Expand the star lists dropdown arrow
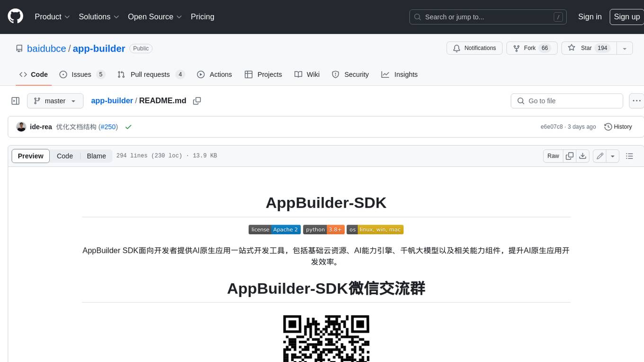 pyautogui.click(x=625, y=48)
